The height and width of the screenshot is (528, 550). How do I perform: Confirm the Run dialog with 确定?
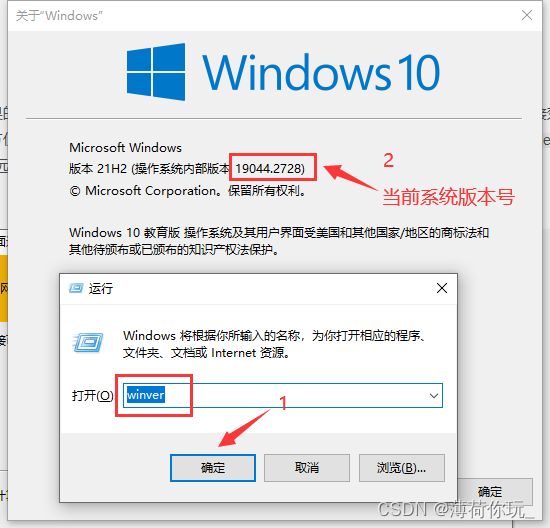[213, 468]
